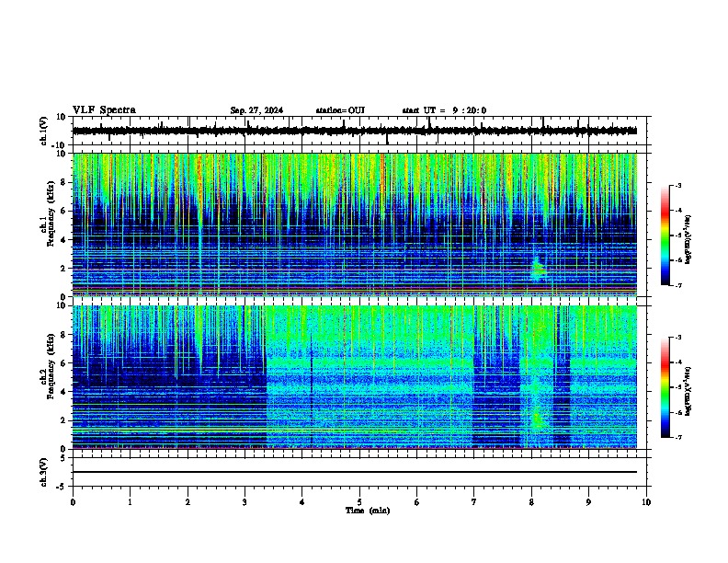
Task: Select the "Time (min)" axis label
Action: (x=368, y=511)
